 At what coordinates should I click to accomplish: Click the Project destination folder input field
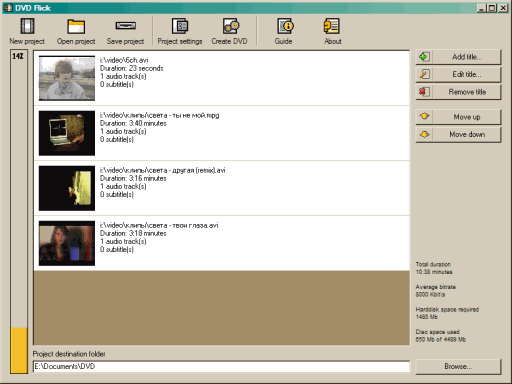point(221,367)
